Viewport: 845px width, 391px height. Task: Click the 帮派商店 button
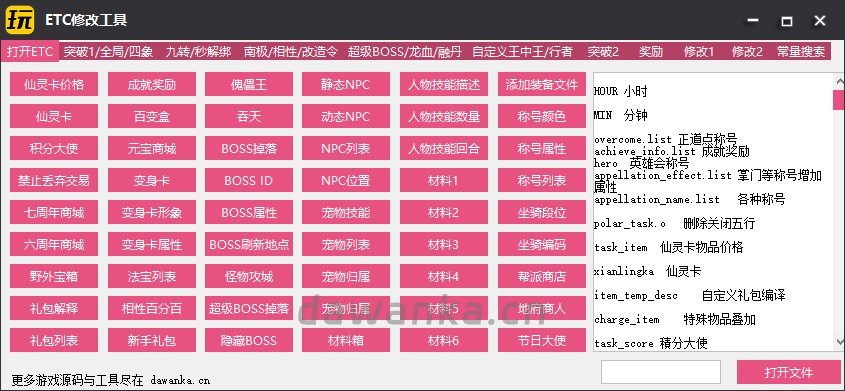542,276
